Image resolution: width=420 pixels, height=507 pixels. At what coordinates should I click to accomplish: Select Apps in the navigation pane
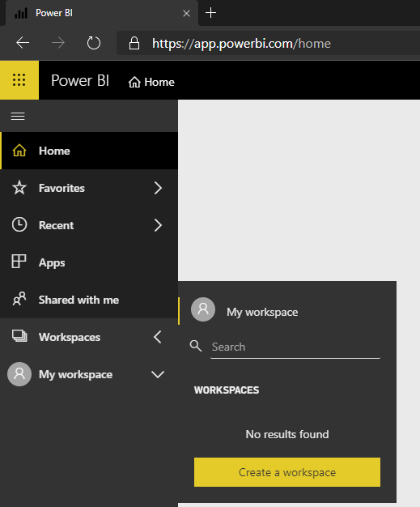[89, 262]
